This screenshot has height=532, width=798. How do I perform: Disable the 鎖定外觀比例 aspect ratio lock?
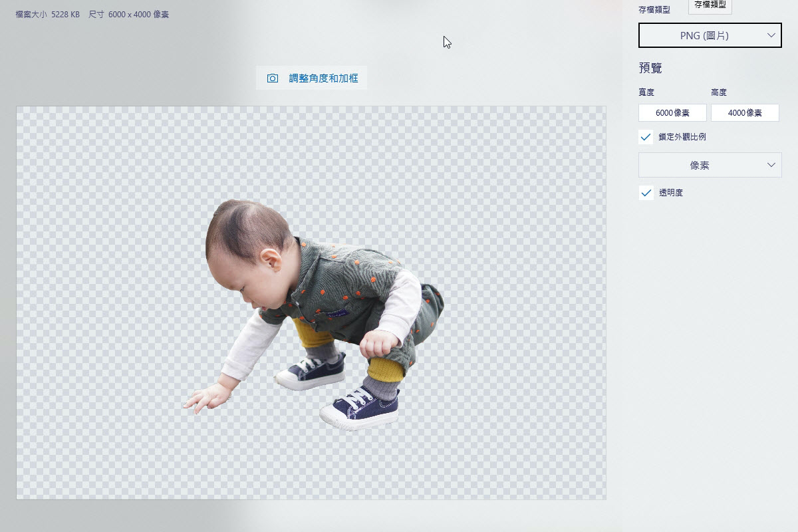click(x=645, y=137)
